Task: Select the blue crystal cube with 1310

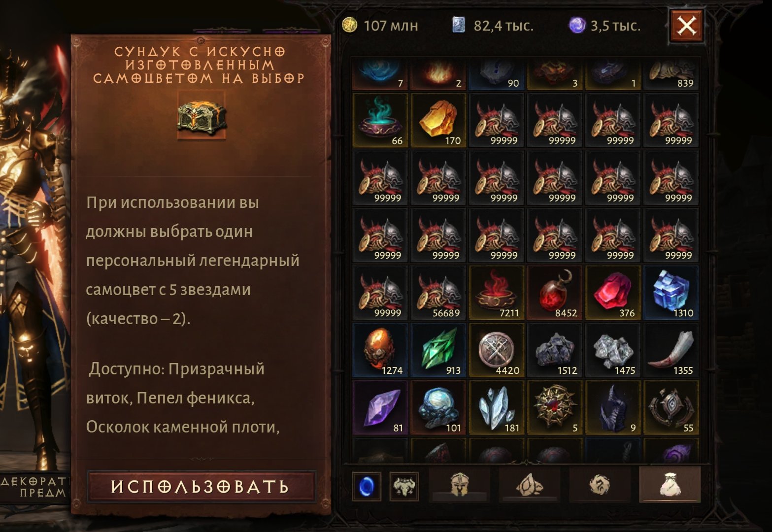Action: point(671,293)
